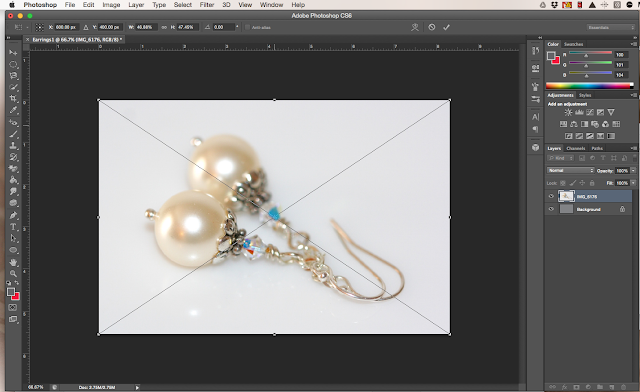The width and height of the screenshot is (640, 392).
Task: Click the width percentage field
Action: tap(145, 27)
